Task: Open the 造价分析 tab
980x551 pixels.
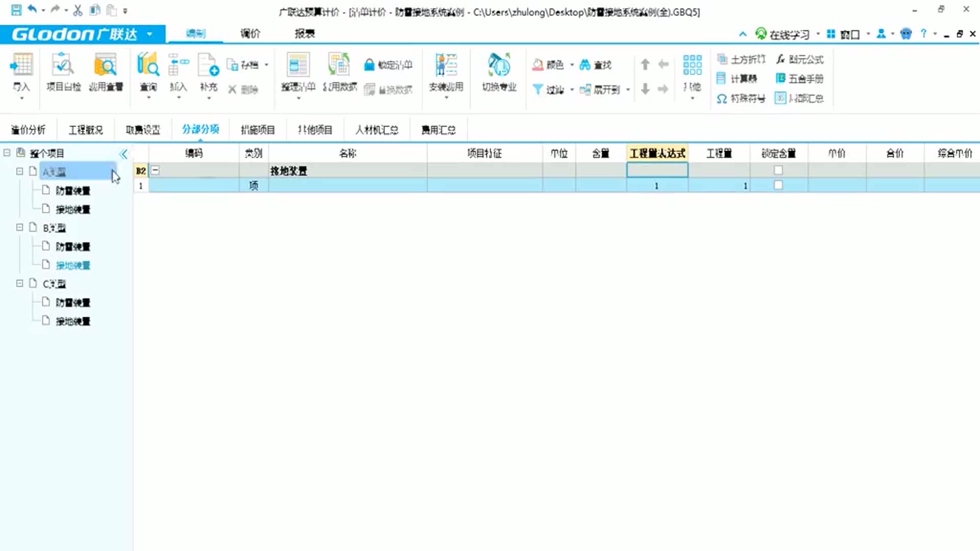Action: click(x=28, y=130)
